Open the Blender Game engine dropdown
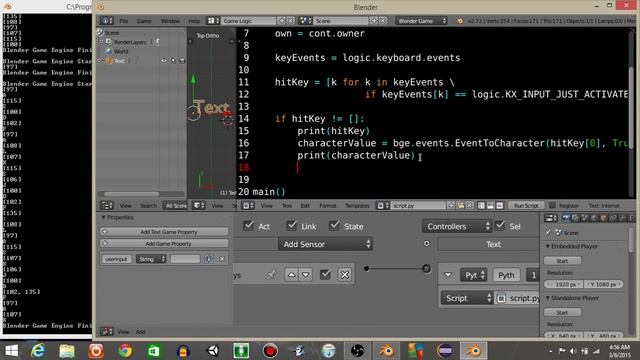 click(x=422, y=20)
